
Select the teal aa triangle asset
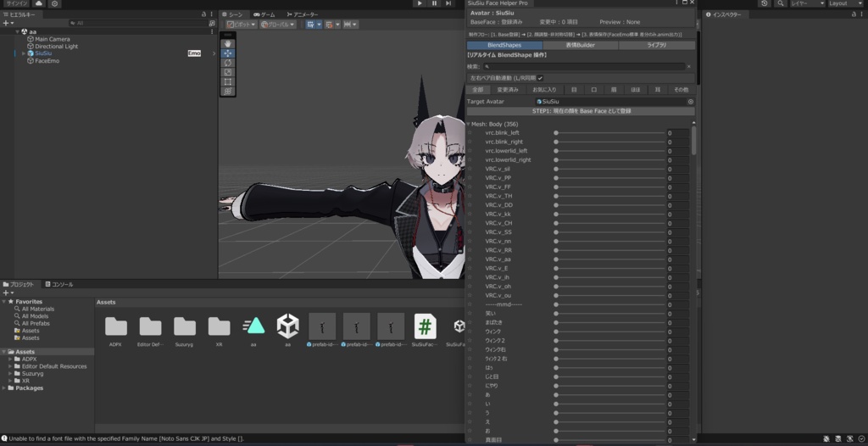click(253, 326)
